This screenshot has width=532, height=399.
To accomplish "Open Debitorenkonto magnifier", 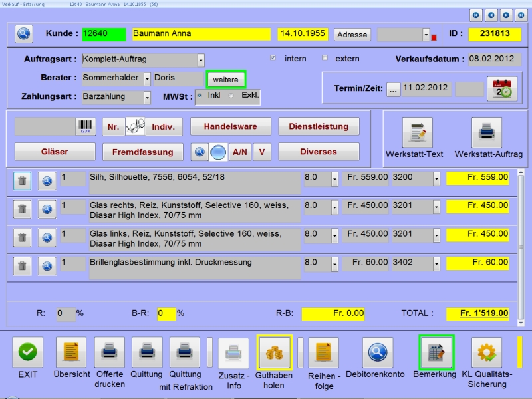I will [378, 352].
